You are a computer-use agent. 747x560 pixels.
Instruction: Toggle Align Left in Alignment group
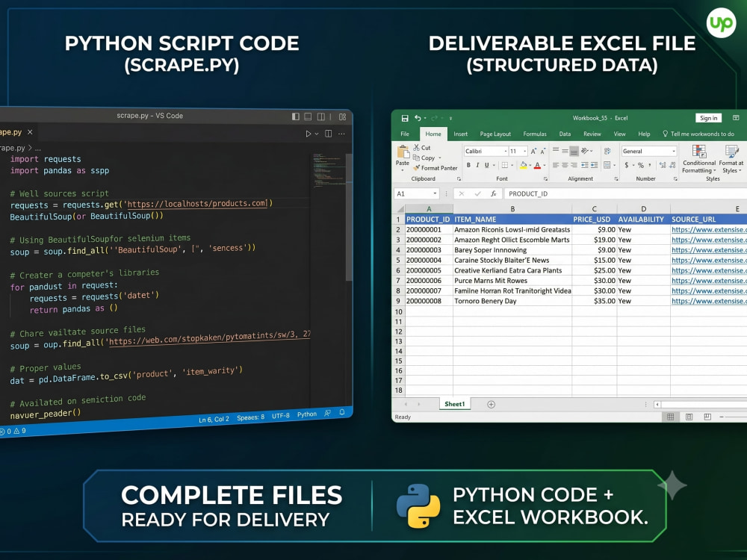point(556,165)
